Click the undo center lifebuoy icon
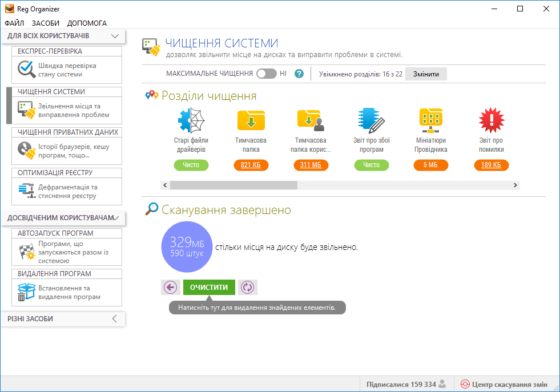The width and height of the screenshot is (560, 392). tap(465, 384)
